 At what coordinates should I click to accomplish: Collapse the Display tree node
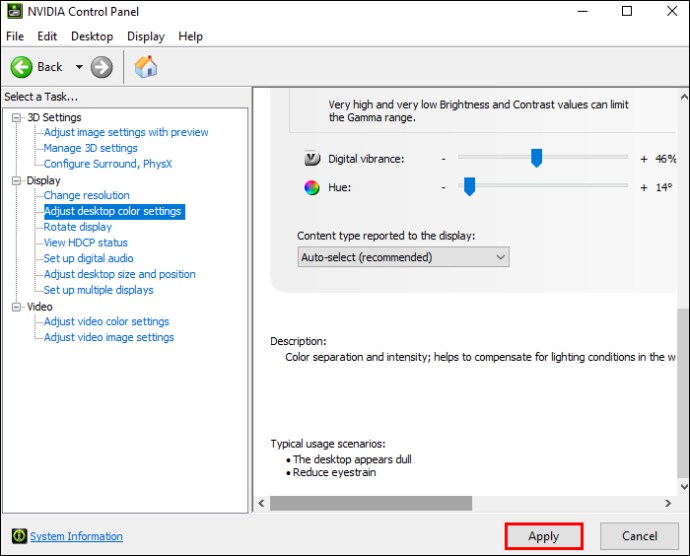[16, 180]
